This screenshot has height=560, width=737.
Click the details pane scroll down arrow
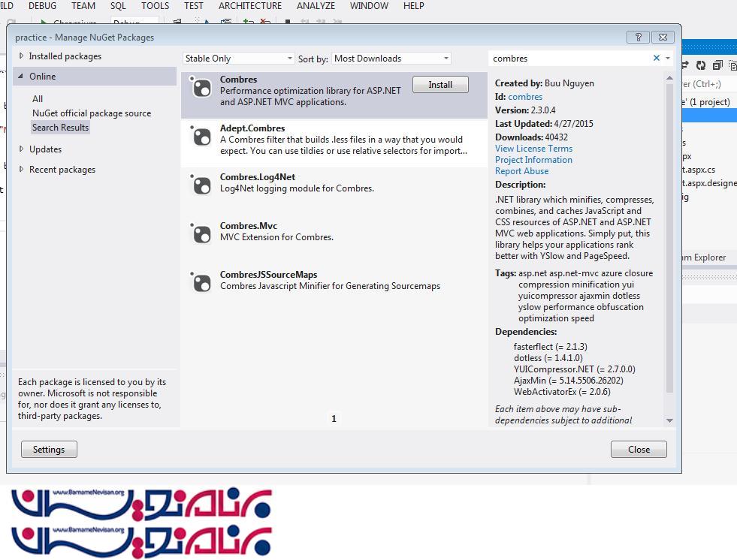pos(669,420)
